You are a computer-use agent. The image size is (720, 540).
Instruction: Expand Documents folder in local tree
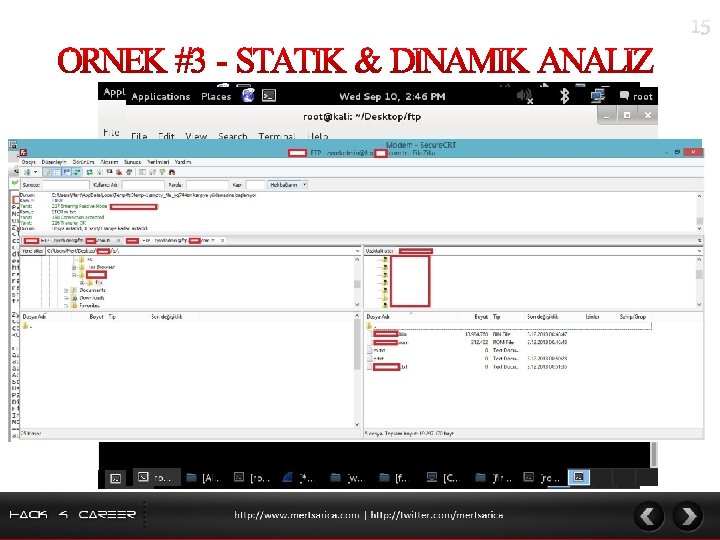pos(66,290)
